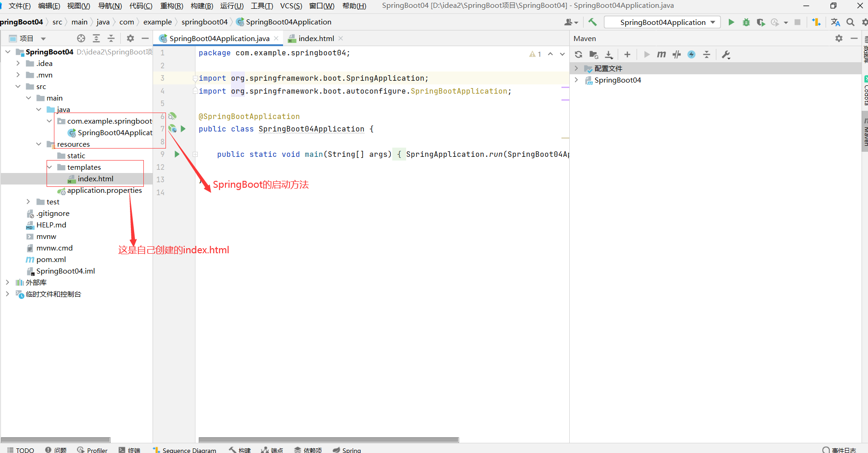Click editor horizontal scrollbar
868x453 pixels.
329,440
